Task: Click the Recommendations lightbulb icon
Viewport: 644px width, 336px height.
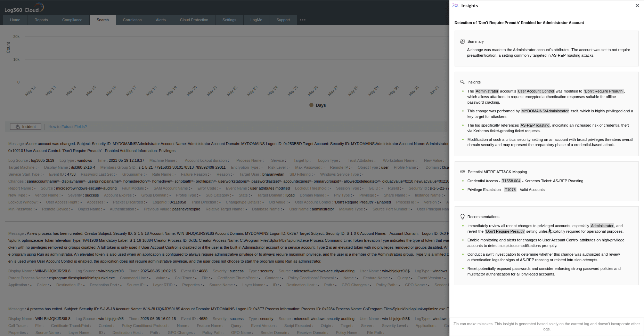Action: tap(463, 217)
